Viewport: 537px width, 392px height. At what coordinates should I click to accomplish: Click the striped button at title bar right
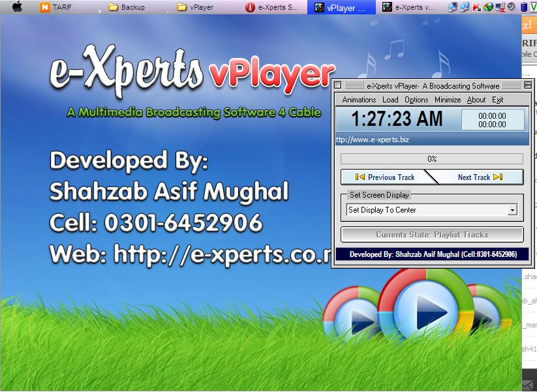coord(528,85)
